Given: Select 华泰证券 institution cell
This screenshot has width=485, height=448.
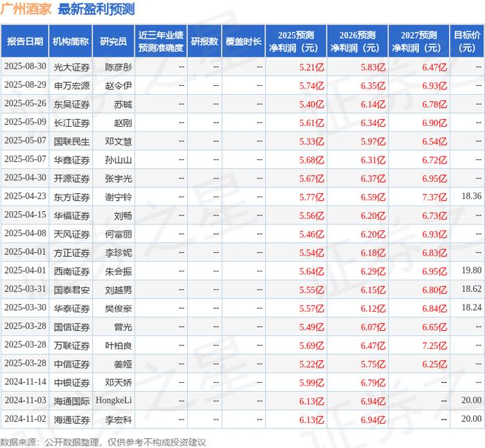Looking at the screenshot, I should [72, 308].
